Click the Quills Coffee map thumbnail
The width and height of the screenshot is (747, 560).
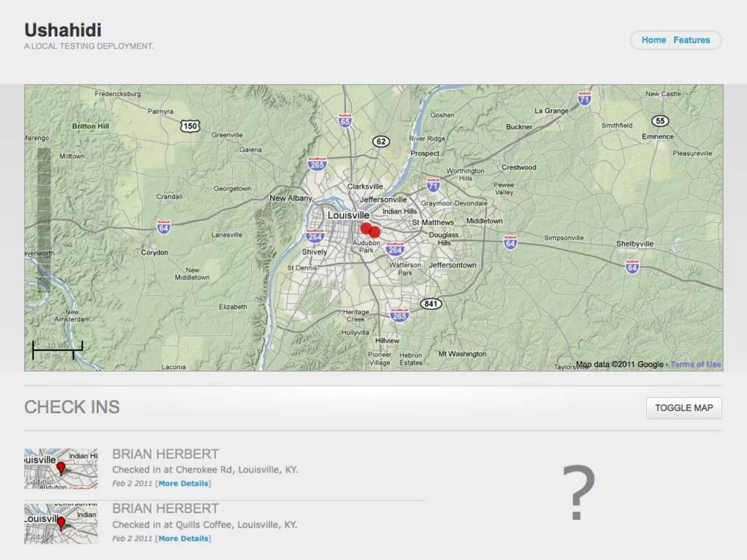coord(61,524)
